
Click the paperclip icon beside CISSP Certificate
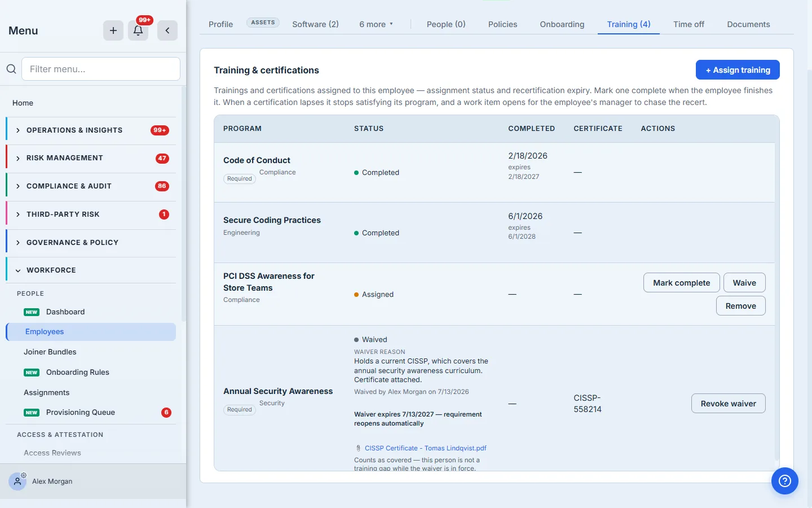[358, 448]
